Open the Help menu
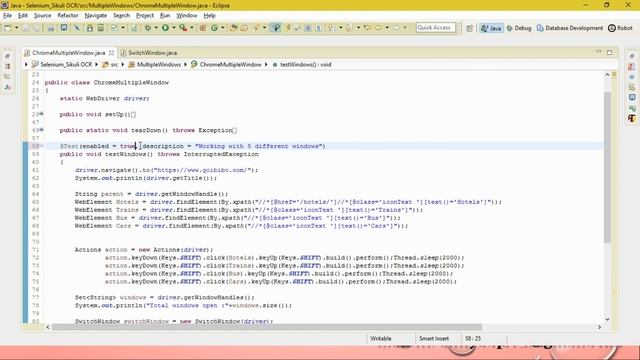 (209, 16)
